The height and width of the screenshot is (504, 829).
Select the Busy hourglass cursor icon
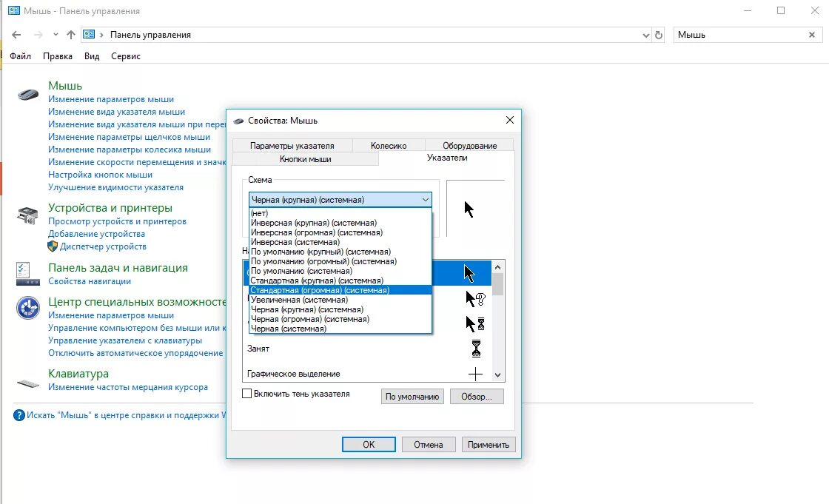pos(476,349)
